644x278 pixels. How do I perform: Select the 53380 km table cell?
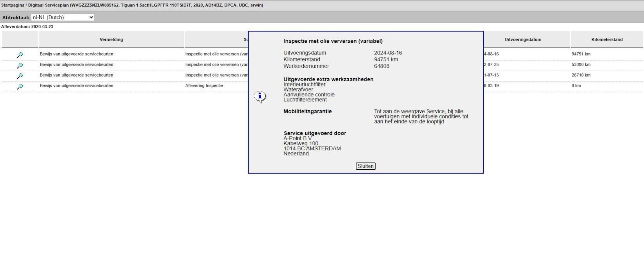coord(581,65)
